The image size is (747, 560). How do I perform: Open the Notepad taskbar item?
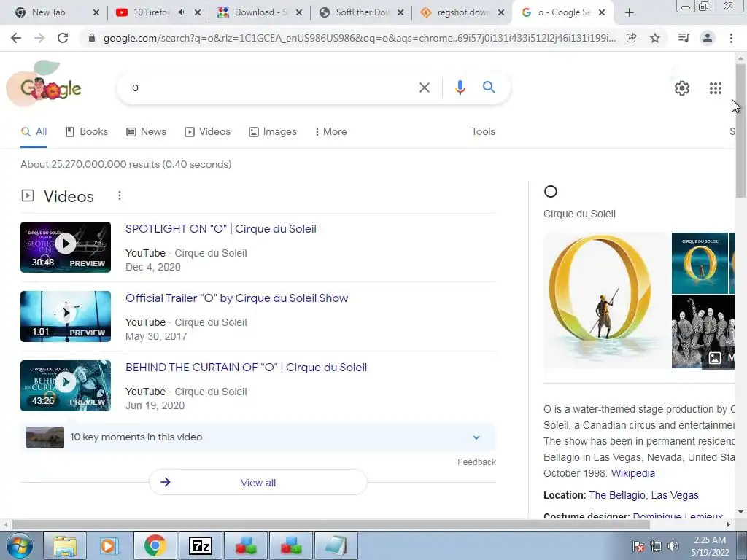(x=336, y=545)
